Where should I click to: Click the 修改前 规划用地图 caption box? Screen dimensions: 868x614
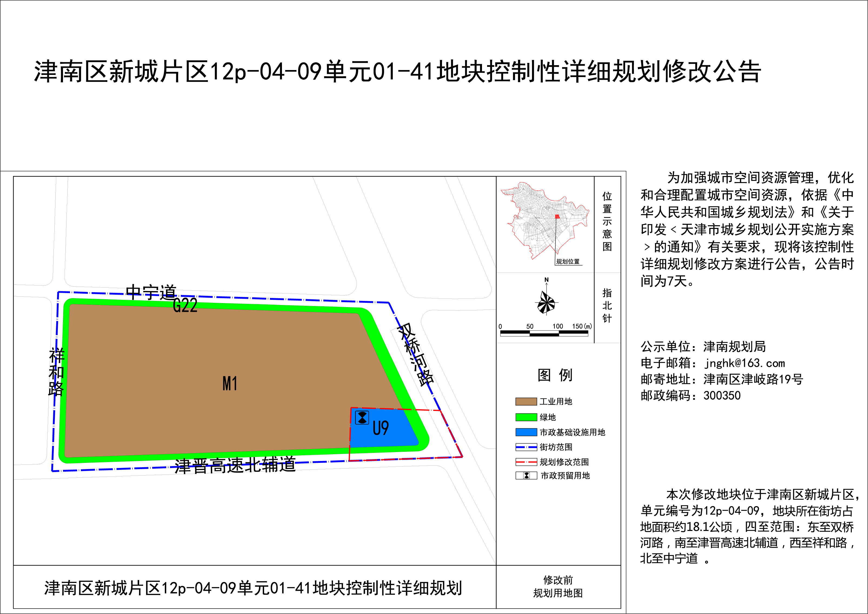point(558,586)
